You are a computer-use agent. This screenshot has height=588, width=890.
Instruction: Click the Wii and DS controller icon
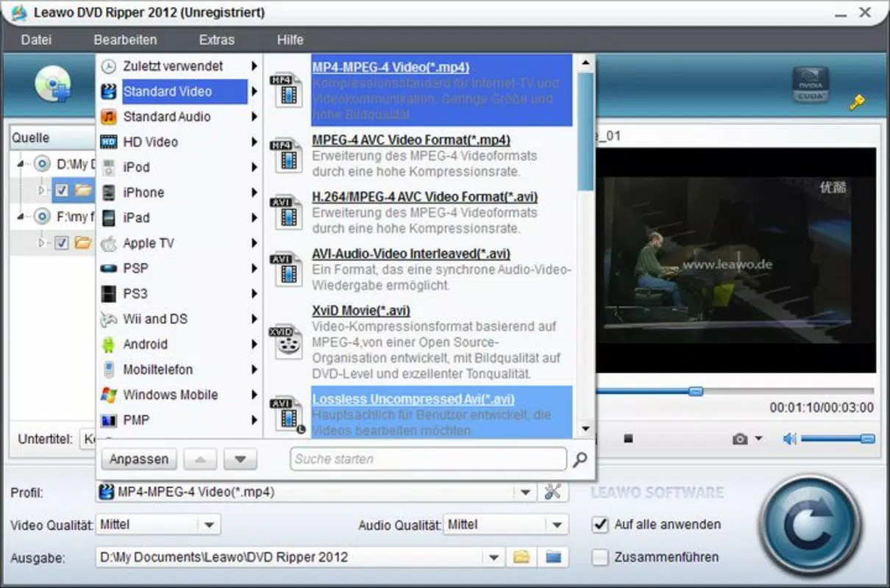pyautogui.click(x=109, y=319)
